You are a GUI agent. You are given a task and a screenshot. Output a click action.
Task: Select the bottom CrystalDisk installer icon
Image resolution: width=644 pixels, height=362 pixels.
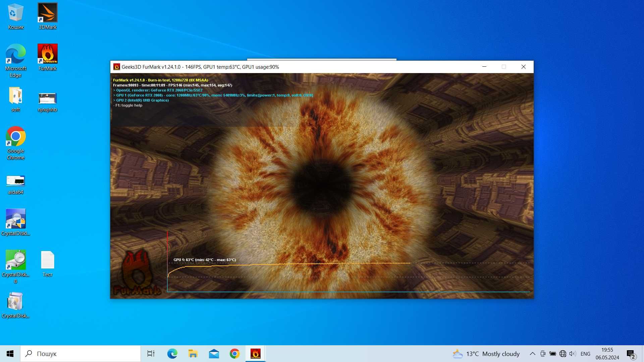[15, 305]
